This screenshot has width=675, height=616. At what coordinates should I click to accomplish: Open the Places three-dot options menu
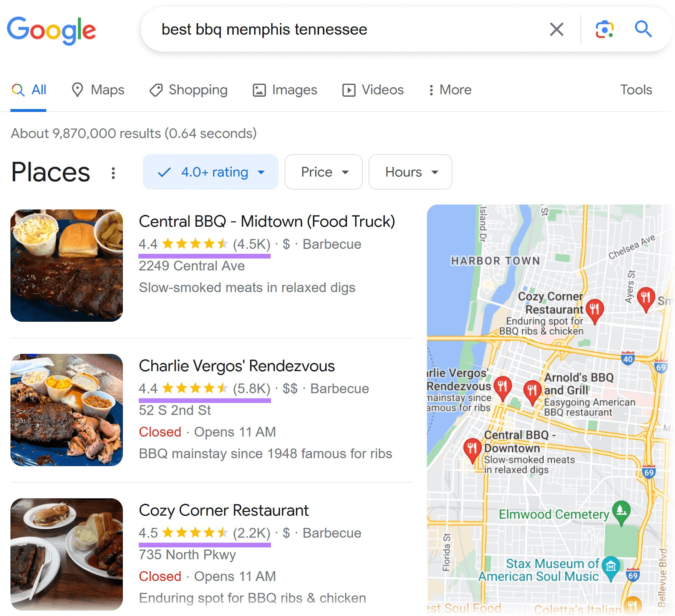click(x=113, y=173)
